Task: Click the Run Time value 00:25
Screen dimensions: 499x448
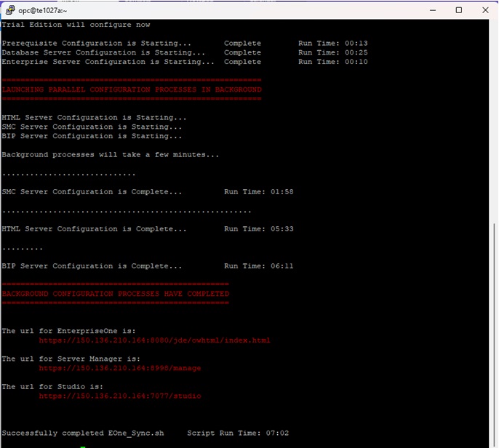Action: (356, 52)
